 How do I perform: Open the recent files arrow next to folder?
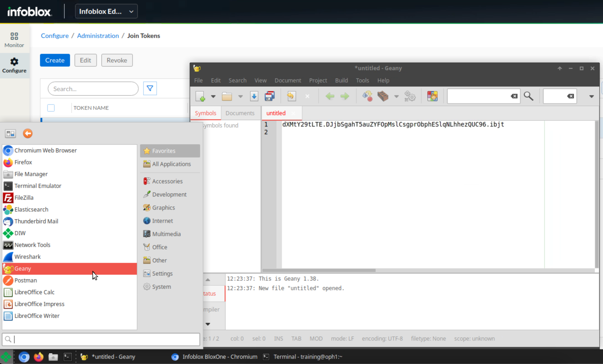point(240,96)
